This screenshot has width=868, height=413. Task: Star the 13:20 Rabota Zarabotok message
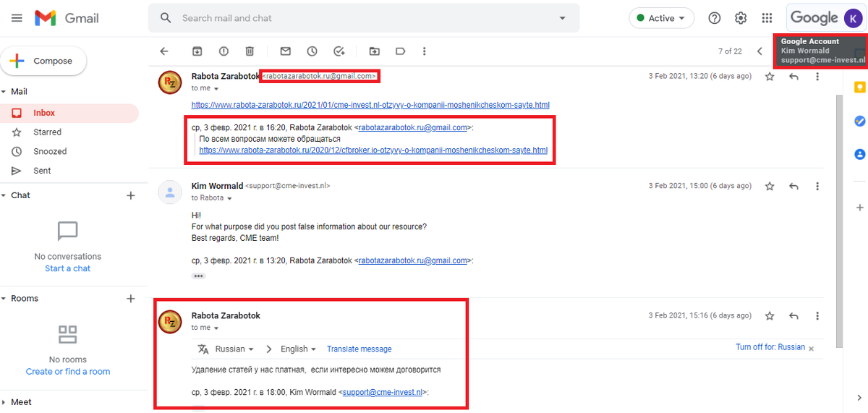tap(770, 76)
